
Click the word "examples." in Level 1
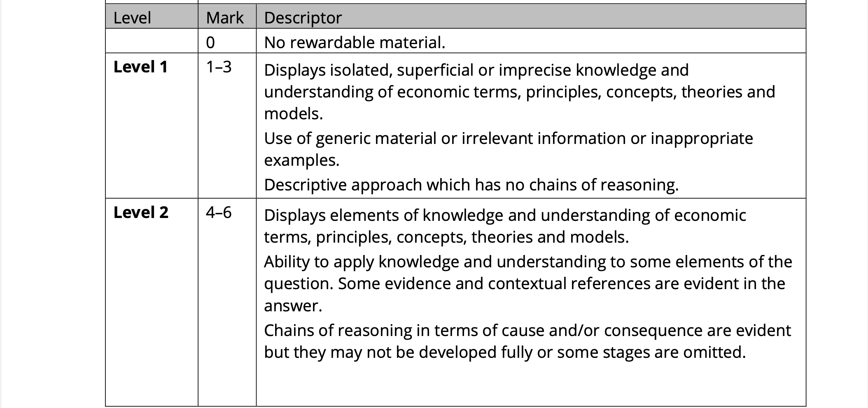(301, 160)
